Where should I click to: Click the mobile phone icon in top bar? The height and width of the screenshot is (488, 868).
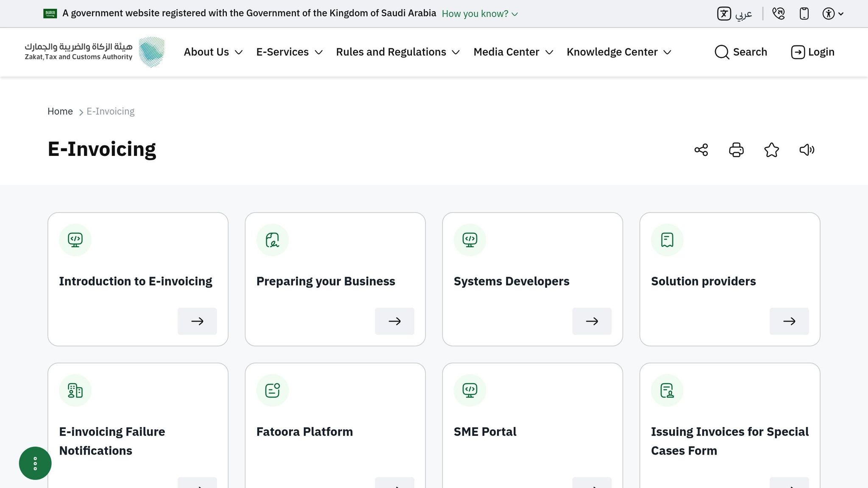(804, 14)
